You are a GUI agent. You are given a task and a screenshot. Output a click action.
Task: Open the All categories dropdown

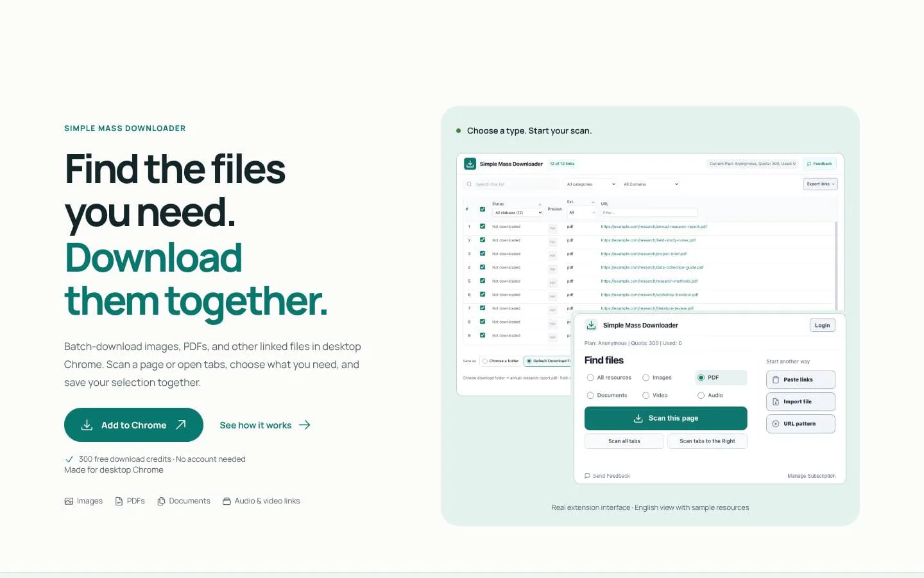pyautogui.click(x=590, y=184)
